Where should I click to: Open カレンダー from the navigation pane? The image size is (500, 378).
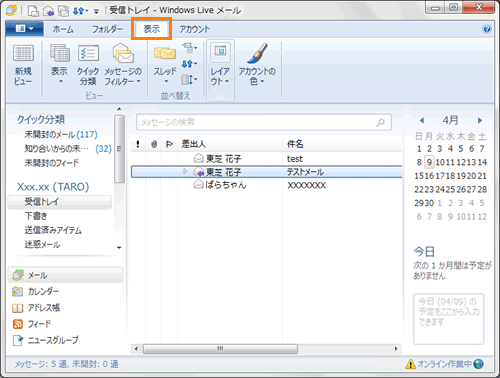coord(36,291)
